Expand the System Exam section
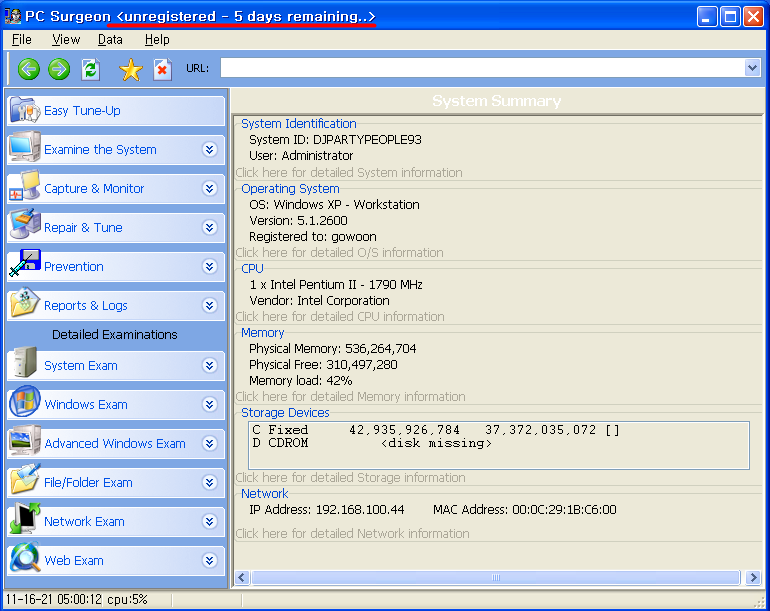 pyautogui.click(x=210, y=365)
